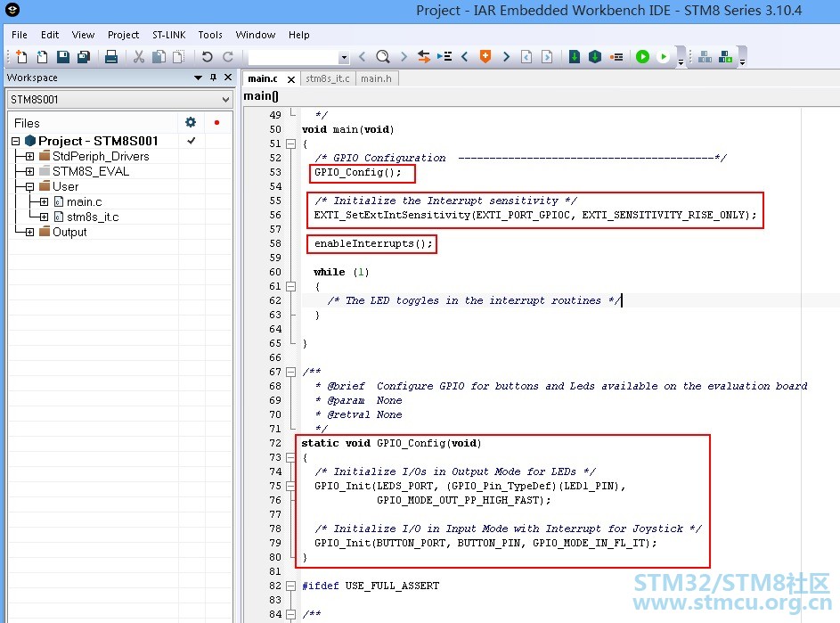Navigate backward in file history
This screenshot has height=623, width=840.
[x=526, y=56]
